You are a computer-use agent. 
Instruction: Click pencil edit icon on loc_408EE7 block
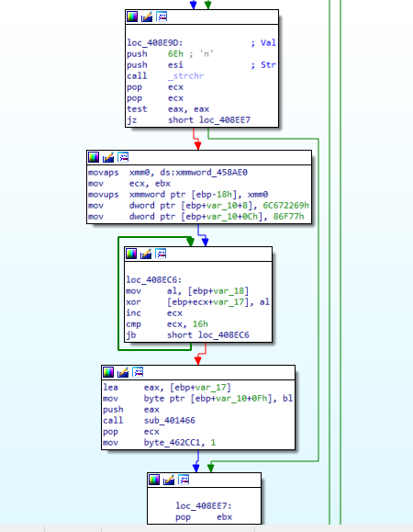169,480
